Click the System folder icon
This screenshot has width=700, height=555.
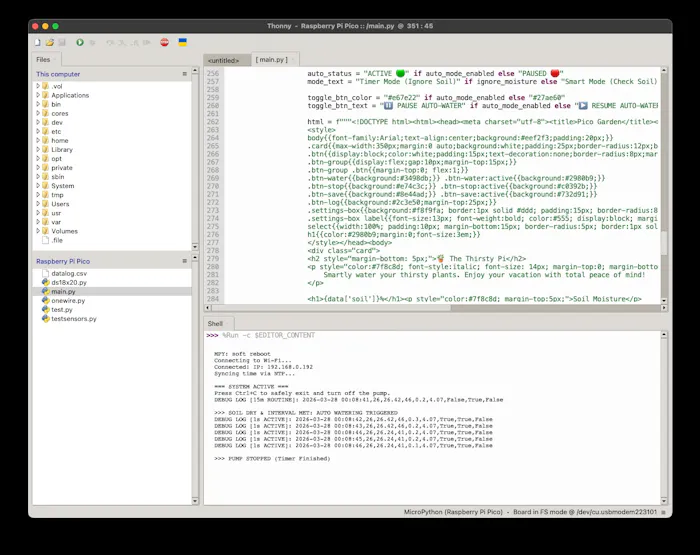[46, 186]
